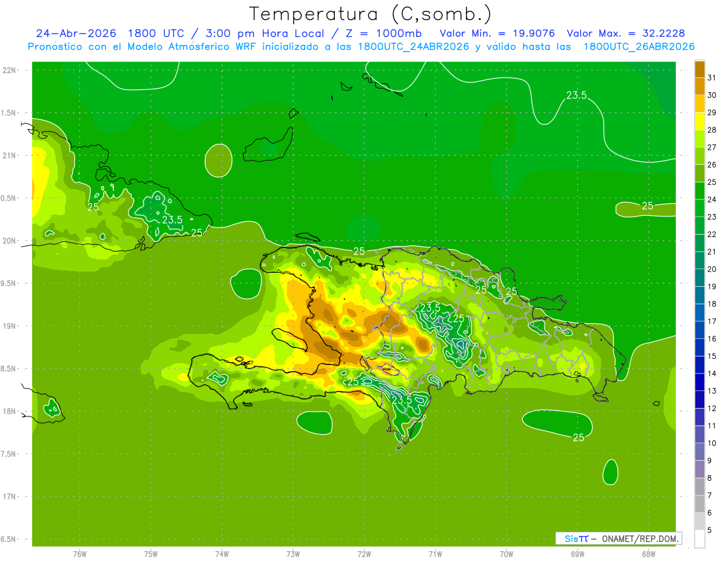Click the 24-Abr-2026 date in the header
The width and height of the screenshot is (728, 562).
pos(76,33)
